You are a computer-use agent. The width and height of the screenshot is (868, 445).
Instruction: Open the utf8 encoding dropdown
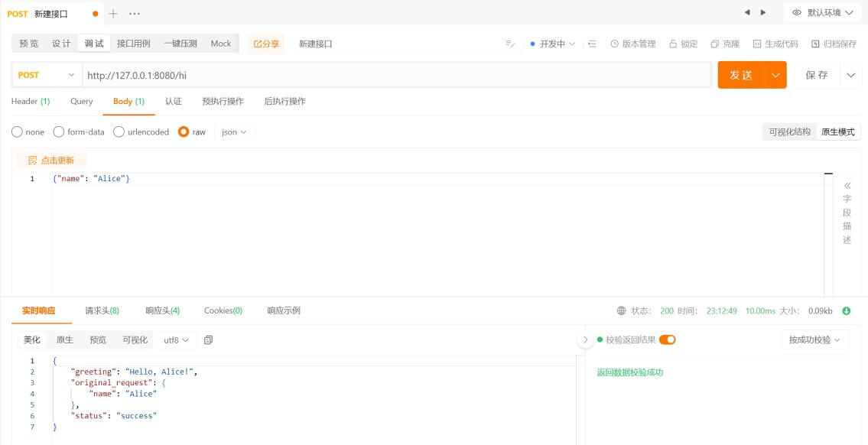coord(175,339)
